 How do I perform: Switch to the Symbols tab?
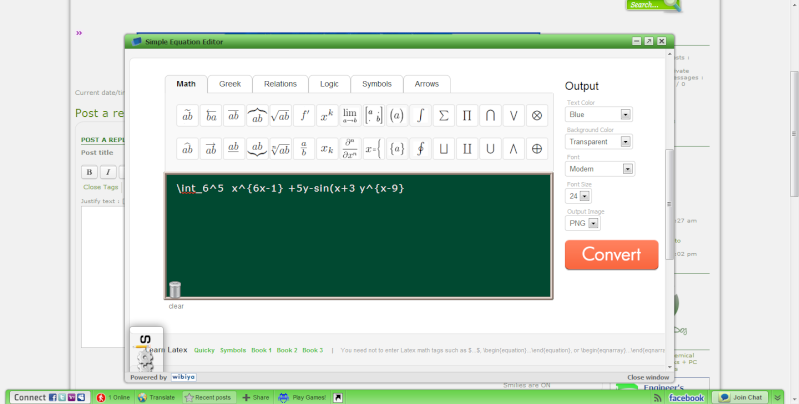377,84
